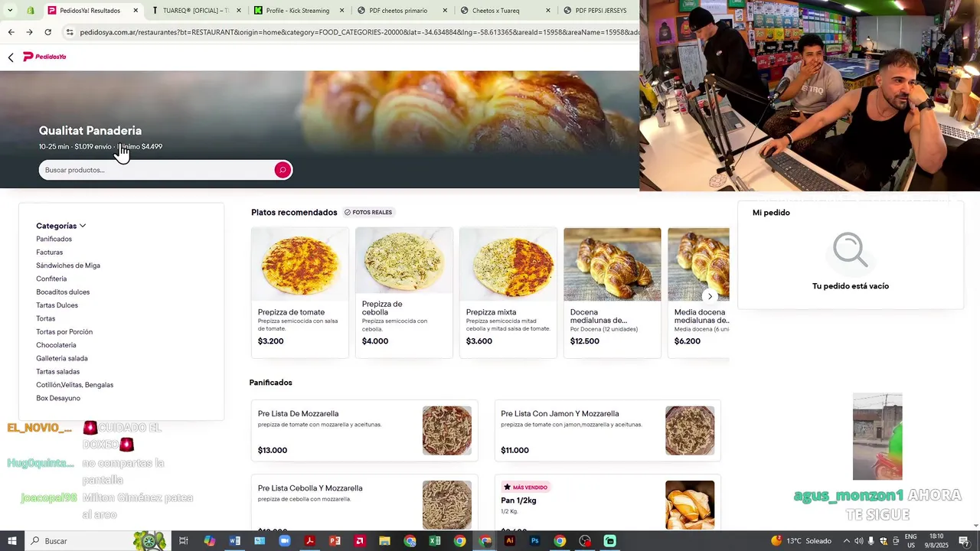Viewport: 980px width, 551px height.
Task: Close the Cheetos x Tuareq tab
Action: tap(547, 11)
